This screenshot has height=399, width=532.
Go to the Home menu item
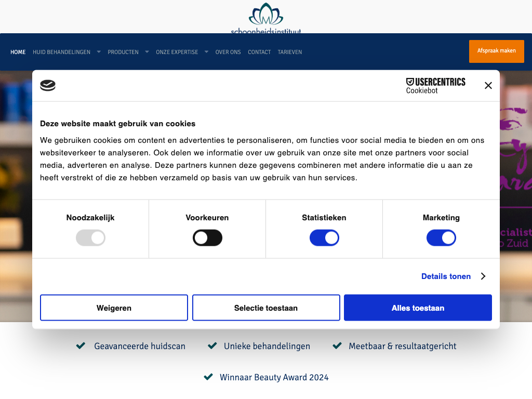click(18, 52)
